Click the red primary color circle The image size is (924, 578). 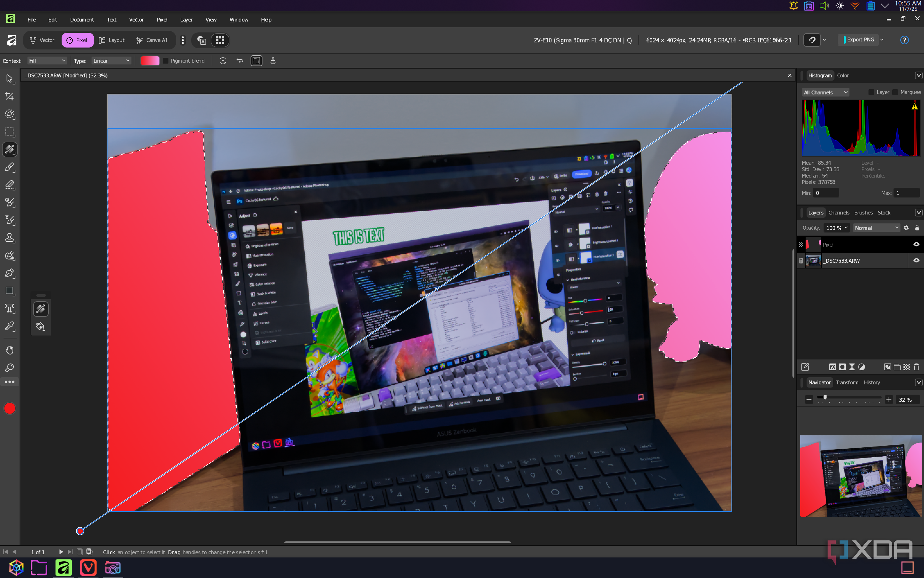tap(10, 409)
